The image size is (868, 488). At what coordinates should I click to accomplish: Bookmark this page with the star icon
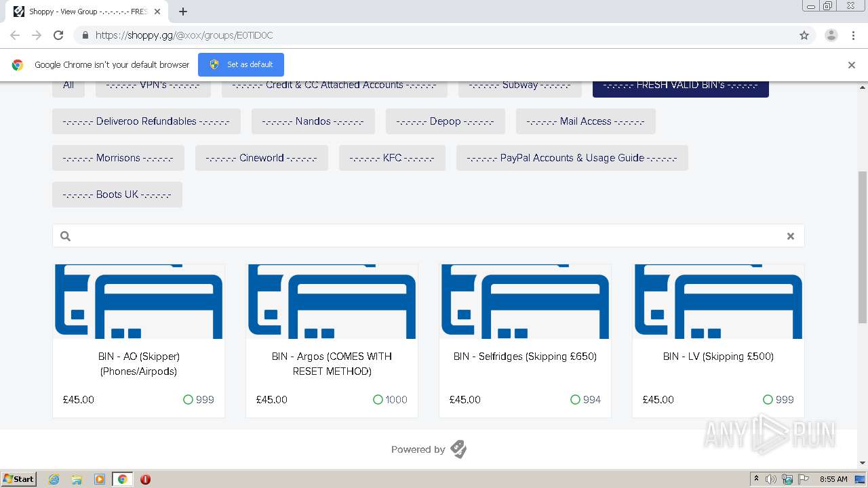(804, 35)
